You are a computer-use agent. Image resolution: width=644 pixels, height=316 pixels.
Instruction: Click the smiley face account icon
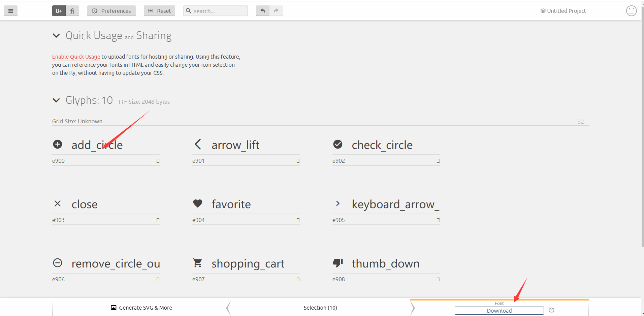631,11
